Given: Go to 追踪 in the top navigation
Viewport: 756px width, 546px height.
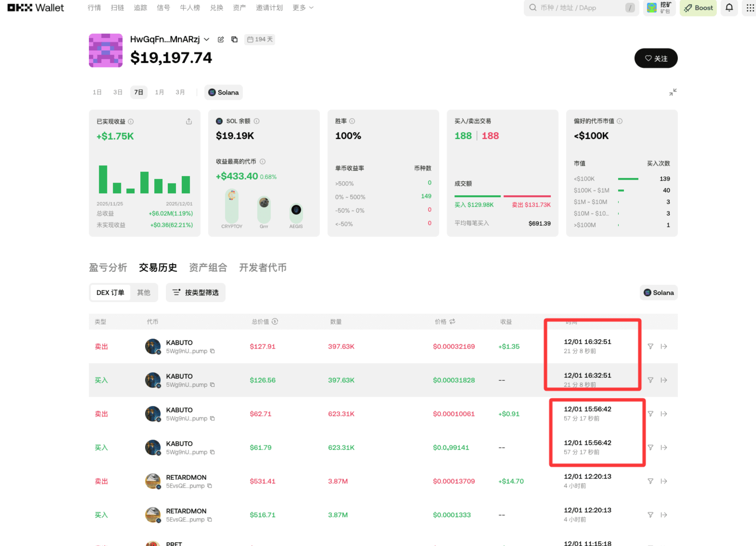Looking at the screenshot, I should pyautogui.click(x=140, y=8).
